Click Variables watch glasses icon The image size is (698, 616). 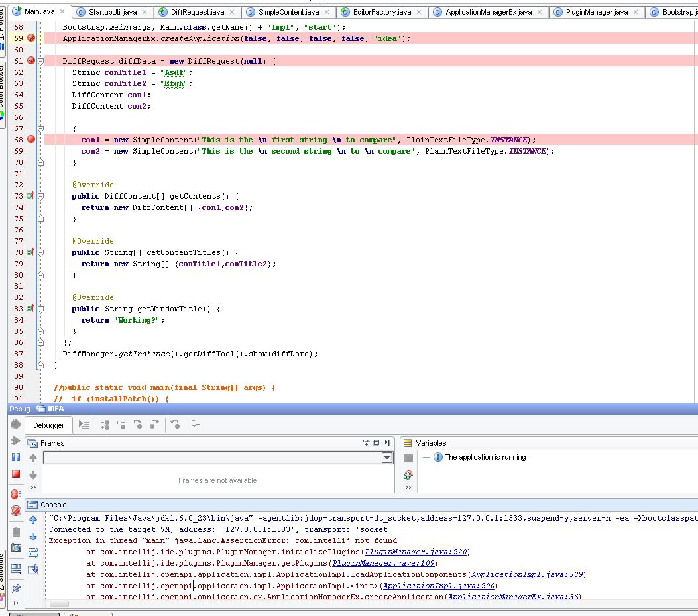pyautogui.click(x=408, y=475)
